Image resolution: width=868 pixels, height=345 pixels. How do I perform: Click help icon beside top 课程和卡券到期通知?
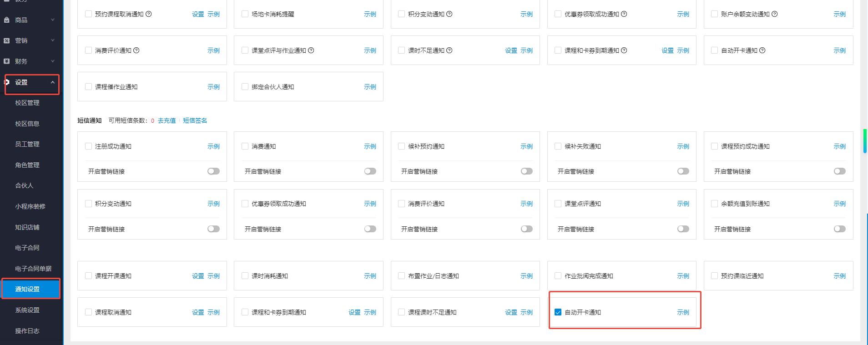pos(624,50)
